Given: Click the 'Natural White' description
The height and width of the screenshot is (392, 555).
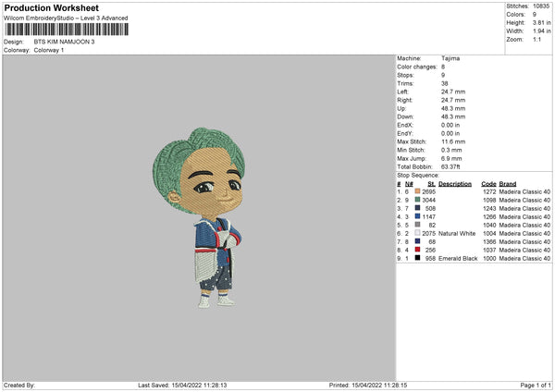Looking at the screenshot, I should 457,234.
